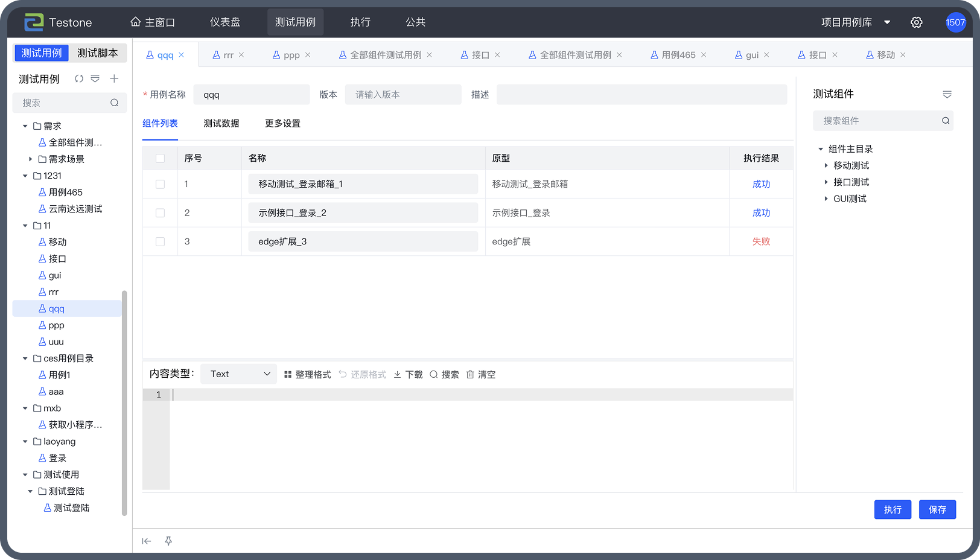Expand the 移动测试 component tree node

826,165
